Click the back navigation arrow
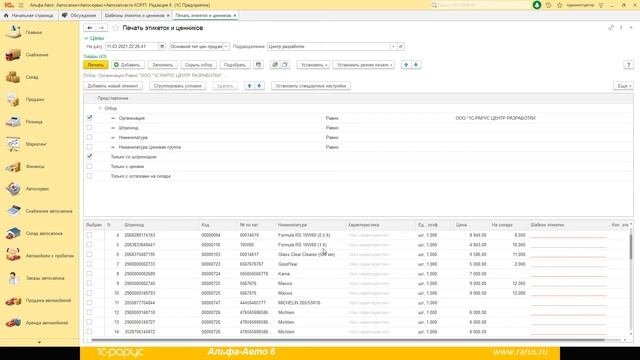The image size is (640, 360). tap(90, 28)
